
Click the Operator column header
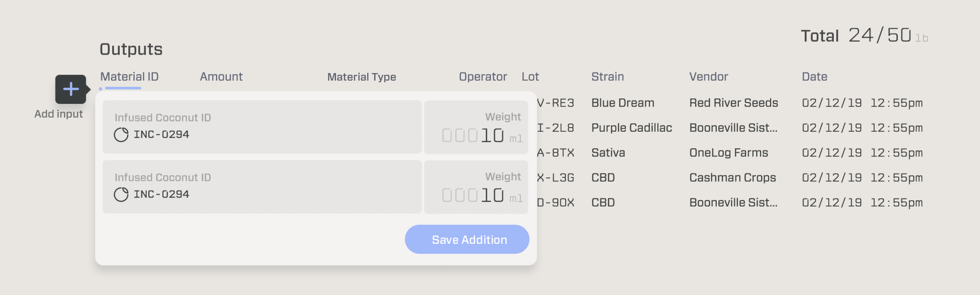point(483,77)
